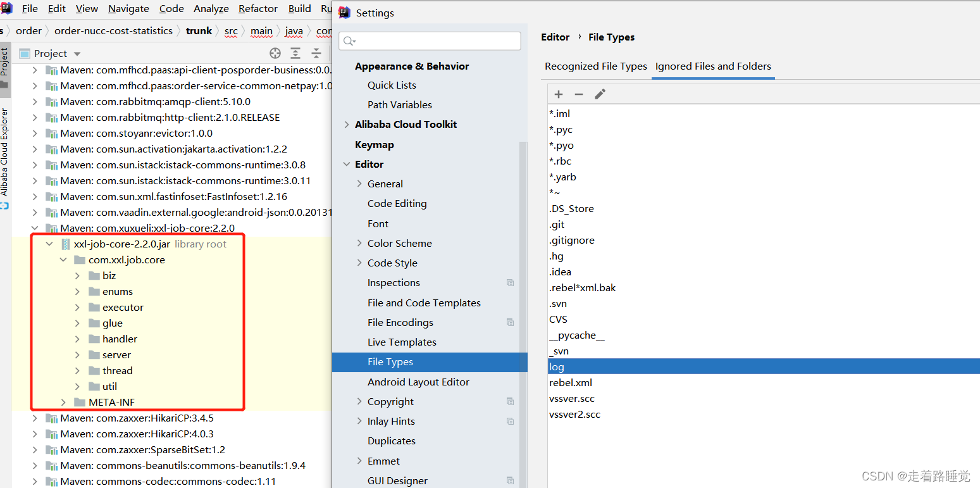Click the project-level icon beside Copyright

coord(510,402)
